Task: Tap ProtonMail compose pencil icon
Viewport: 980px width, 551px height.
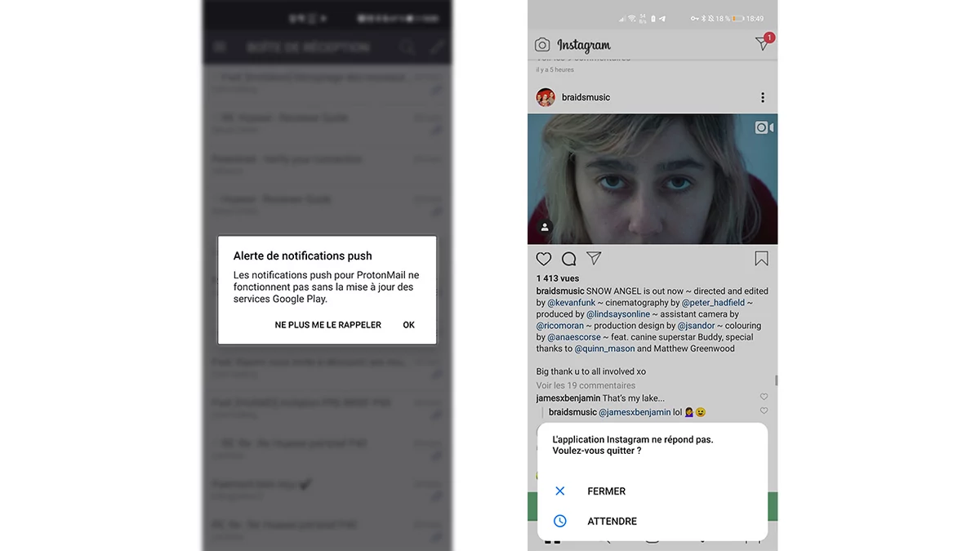Action: (x=437, y=47)
